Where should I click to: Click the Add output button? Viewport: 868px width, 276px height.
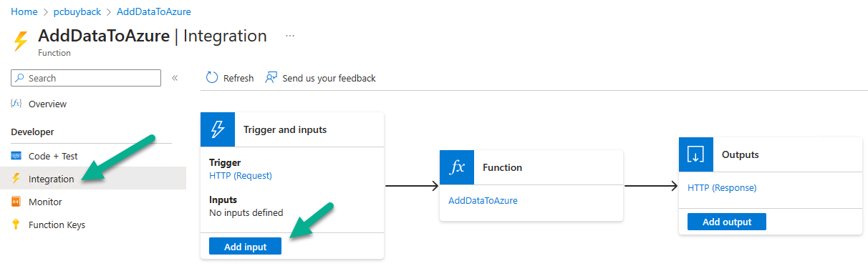pos(727,222)
